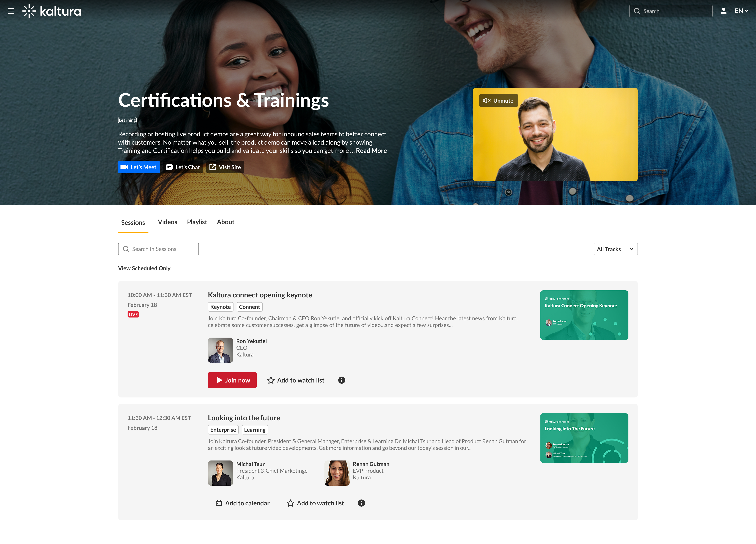Click the info icon for the opening keynote
This screenshot has width=756, height=544.
(x=341, y=380)
